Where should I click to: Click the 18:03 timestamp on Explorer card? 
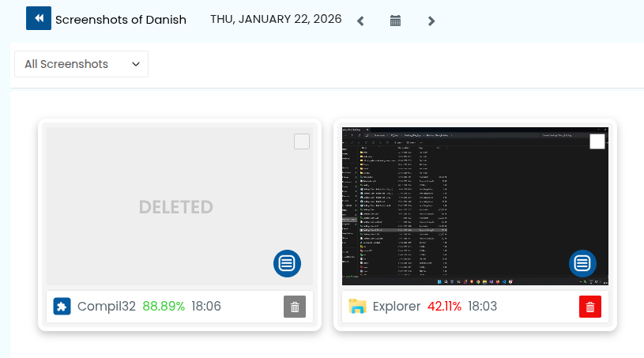pyautogui.click(x=483, y=307)
